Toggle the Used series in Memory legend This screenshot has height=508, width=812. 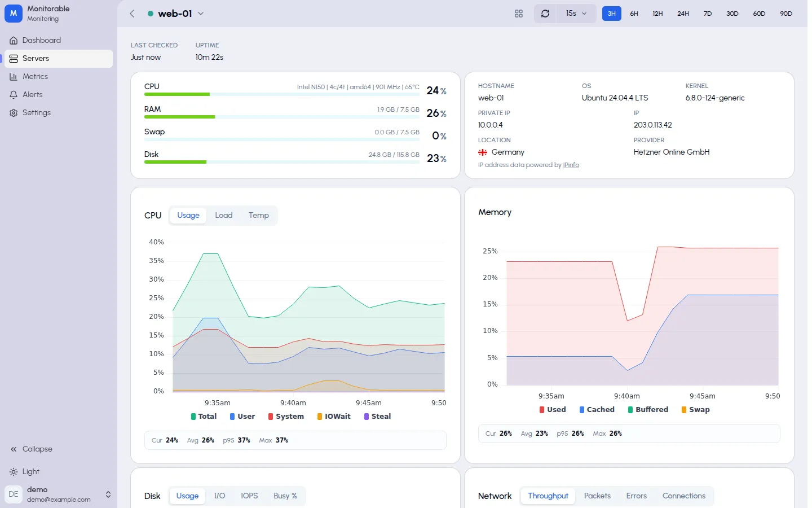click(553, 409)
